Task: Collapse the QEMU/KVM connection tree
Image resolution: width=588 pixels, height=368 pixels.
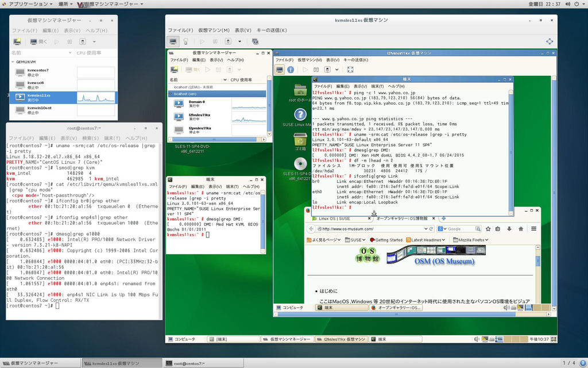Action: [x=13, y=62]
